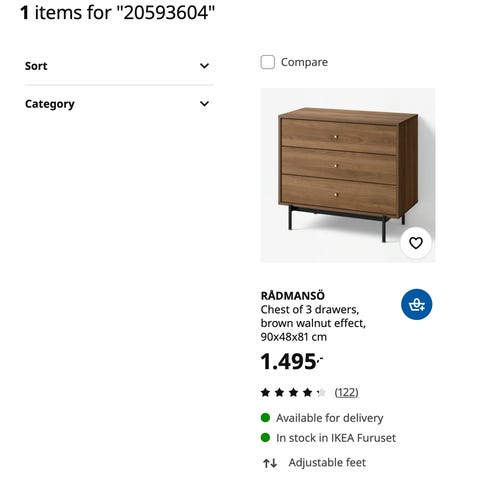Image resolution: width=480 pixels, height=480 pixels.
Task: Add RÅDMANSÖ to shopping bag
Action: [x=416, y=304]
